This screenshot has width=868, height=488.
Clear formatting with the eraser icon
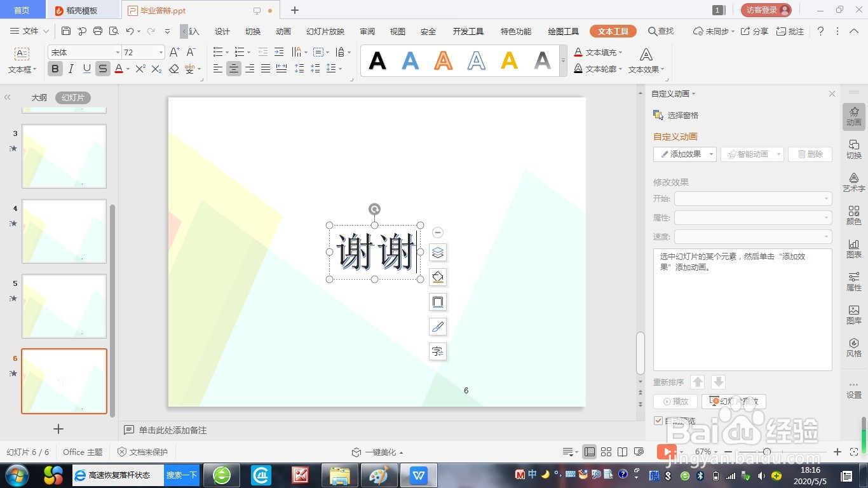pos(174,69)
